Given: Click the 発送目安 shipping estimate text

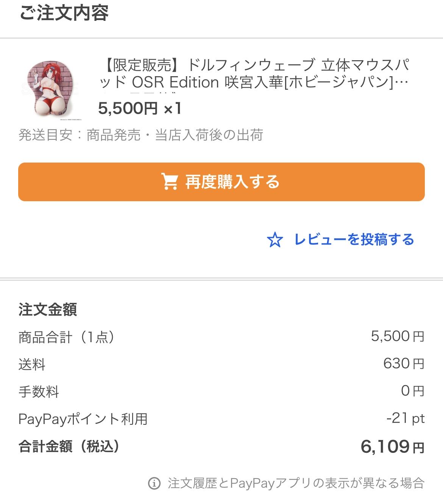Looking at the screenshot, I should (x=141, y=135).
